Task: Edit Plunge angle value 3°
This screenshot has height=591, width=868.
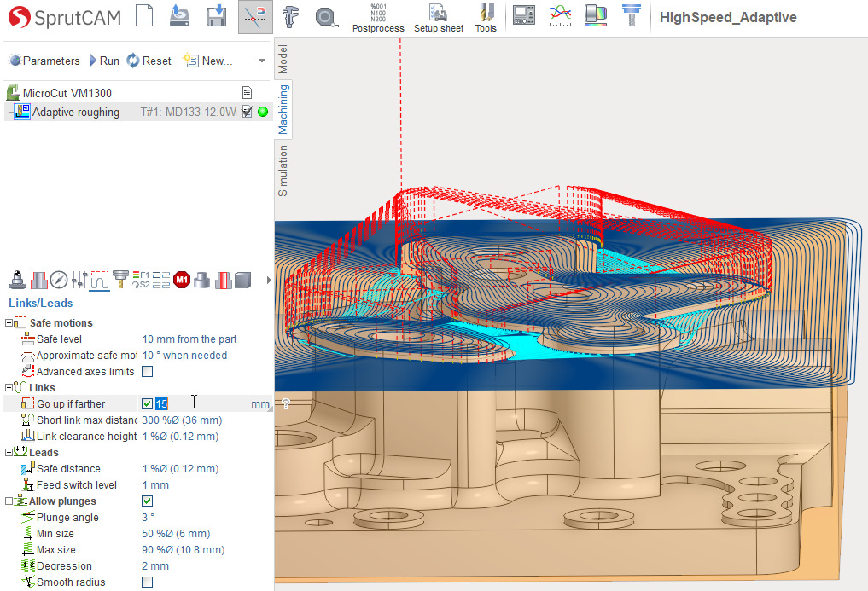Action: (x=148, y=518)
